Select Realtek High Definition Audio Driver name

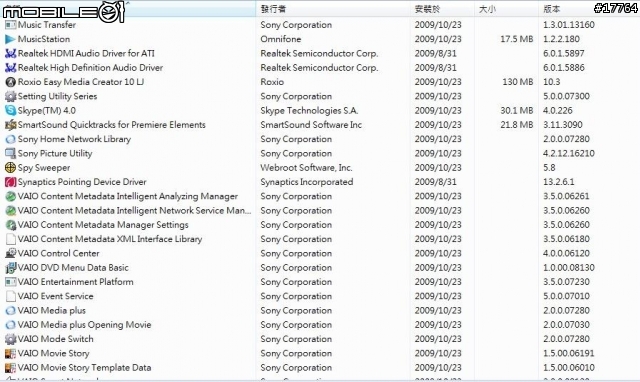point(90,68)
